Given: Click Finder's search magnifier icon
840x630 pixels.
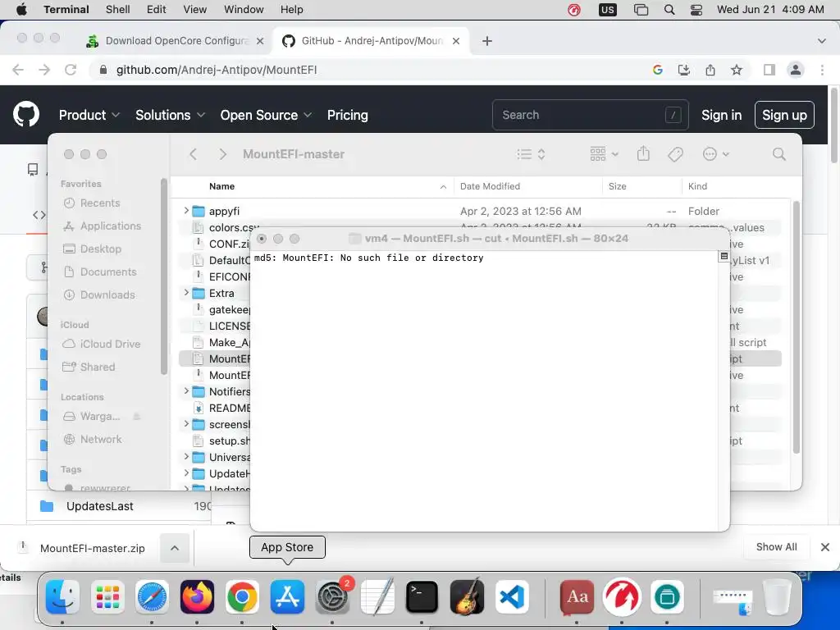Looking at the screenshot, I should pyautogui.click(x=779, y=154).
